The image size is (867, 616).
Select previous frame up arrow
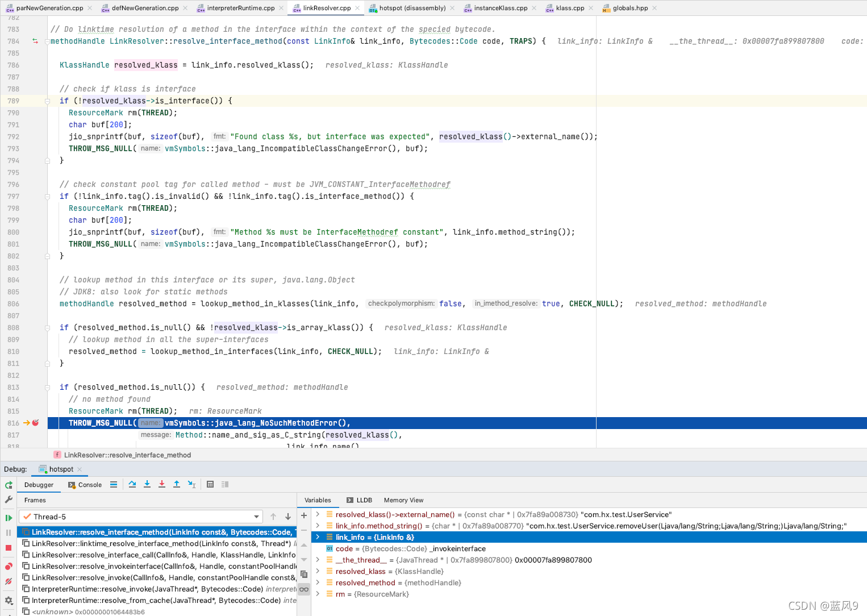click(x=273, y=517)
